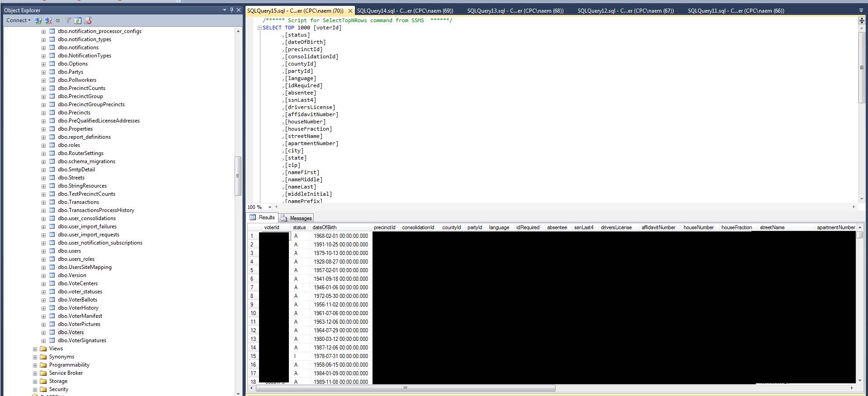
Task: Open the Messages tab
Action: pos(297,218)
